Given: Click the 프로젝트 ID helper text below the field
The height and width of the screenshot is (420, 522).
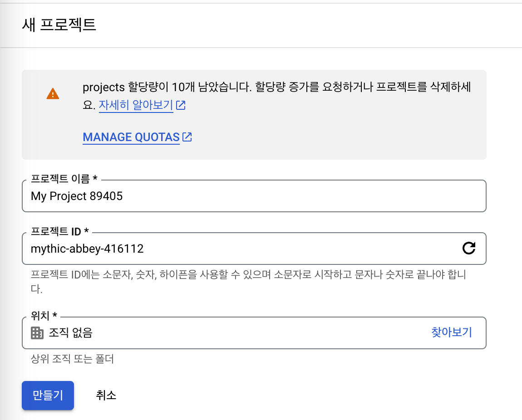Looking at the screenshot, I should pyautogui.click(x=248, y=281).
